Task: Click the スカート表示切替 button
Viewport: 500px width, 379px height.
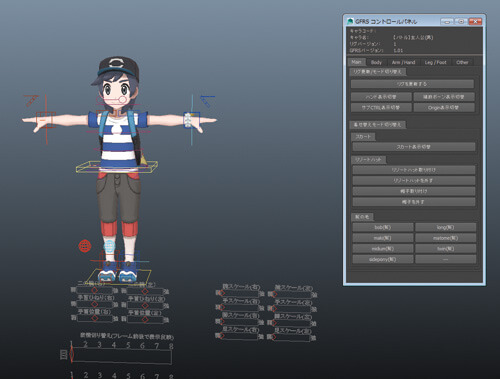Action: coord(414,147)
